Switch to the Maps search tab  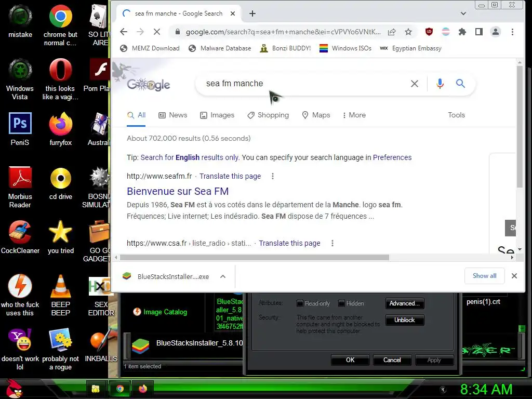point(316,115)
